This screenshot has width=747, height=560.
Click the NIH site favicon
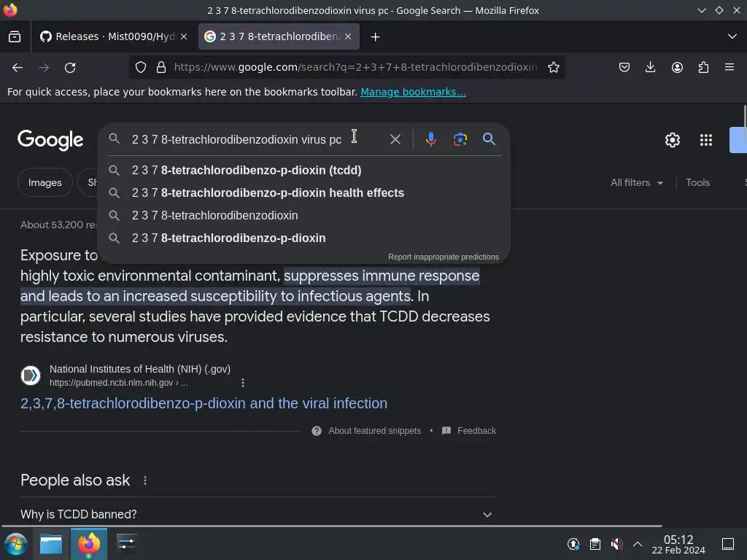click(31, 376)
